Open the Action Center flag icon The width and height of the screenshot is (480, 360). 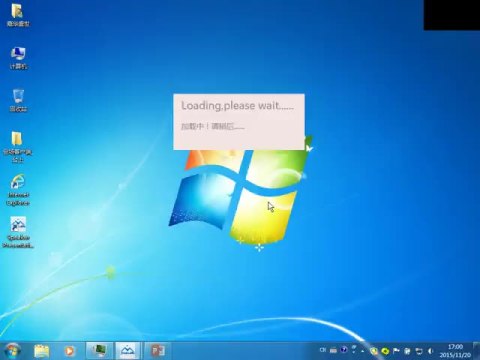tap(396, 351)
